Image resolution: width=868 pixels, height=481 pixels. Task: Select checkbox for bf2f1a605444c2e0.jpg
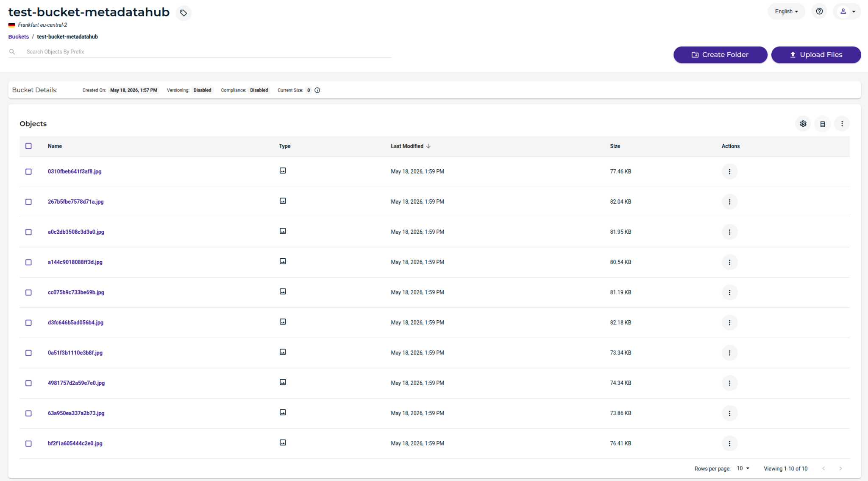click(28, 444)
